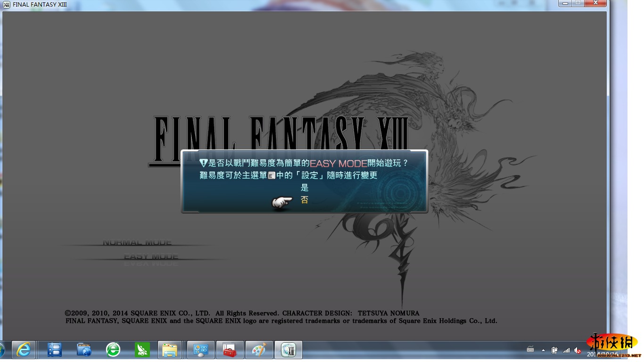Open Windows Explorer folder on the taskbar

[x=170, y=350]
